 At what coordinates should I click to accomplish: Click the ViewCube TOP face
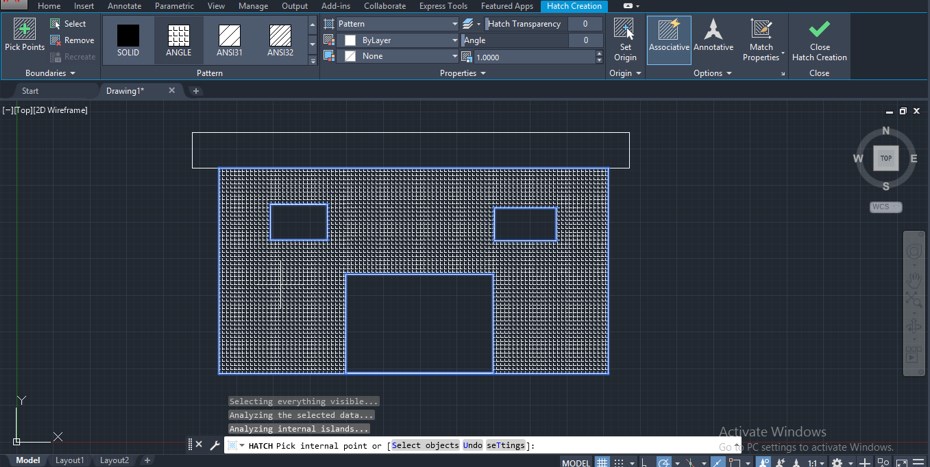pos(886,158)
